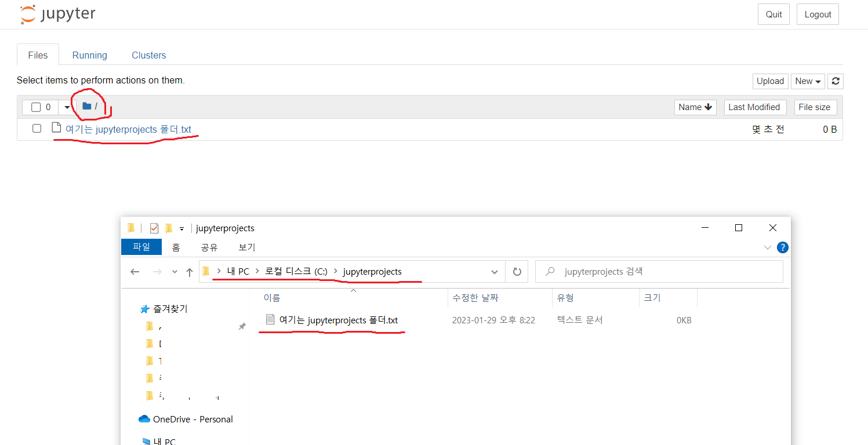
Task: Switch to the Running tab
Action: coord(89,55)
